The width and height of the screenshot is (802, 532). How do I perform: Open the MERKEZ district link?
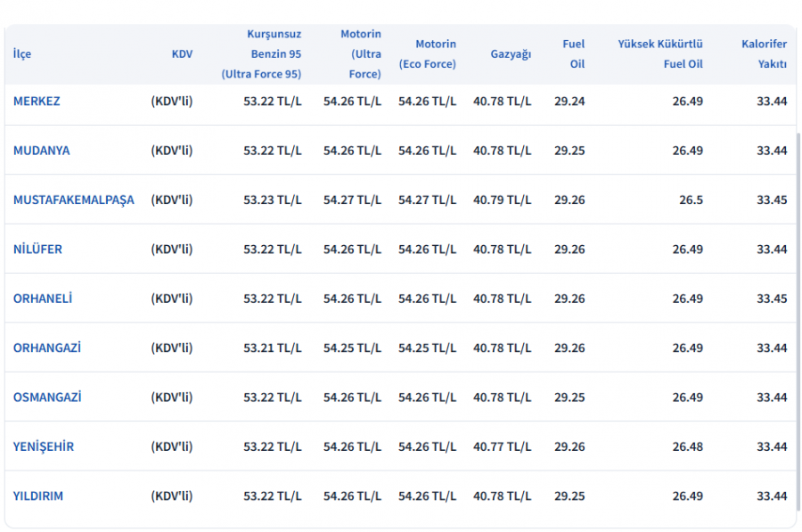[37, 102]
